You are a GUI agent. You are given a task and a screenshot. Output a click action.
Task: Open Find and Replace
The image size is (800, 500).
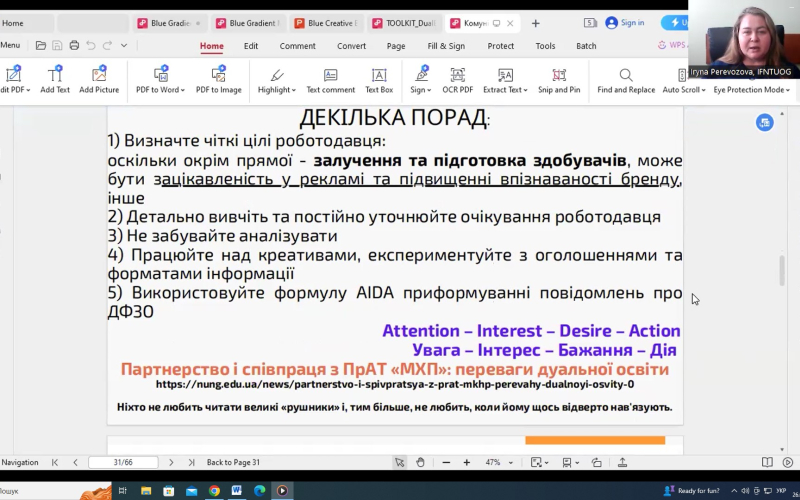pos(626,80)
